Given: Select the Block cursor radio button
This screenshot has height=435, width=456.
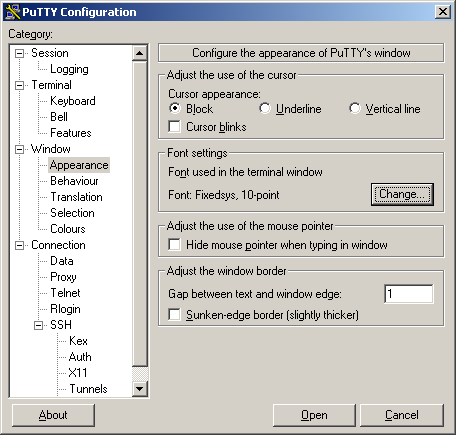Looking at the screenshot, I should [175, 108].
